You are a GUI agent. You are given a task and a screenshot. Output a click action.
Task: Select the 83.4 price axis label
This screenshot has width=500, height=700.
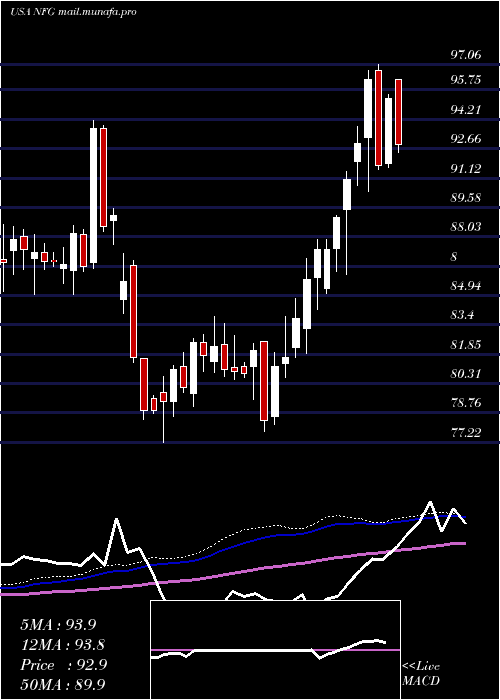(462, 316)
